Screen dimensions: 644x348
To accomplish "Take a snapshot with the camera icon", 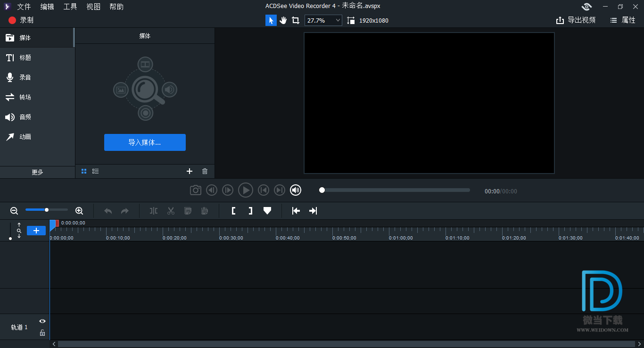I will [x=196, y=190].
